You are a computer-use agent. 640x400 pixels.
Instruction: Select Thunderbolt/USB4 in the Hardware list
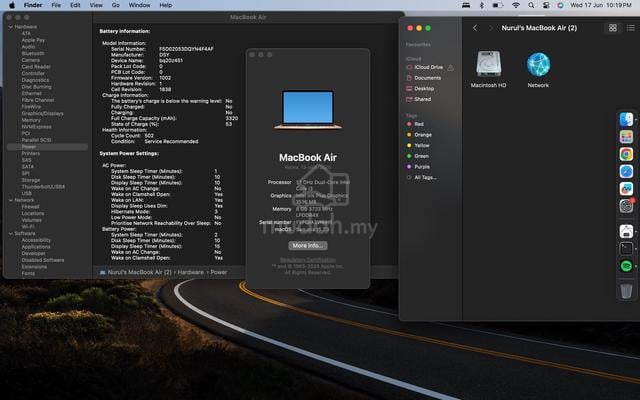tap(43, 187)
